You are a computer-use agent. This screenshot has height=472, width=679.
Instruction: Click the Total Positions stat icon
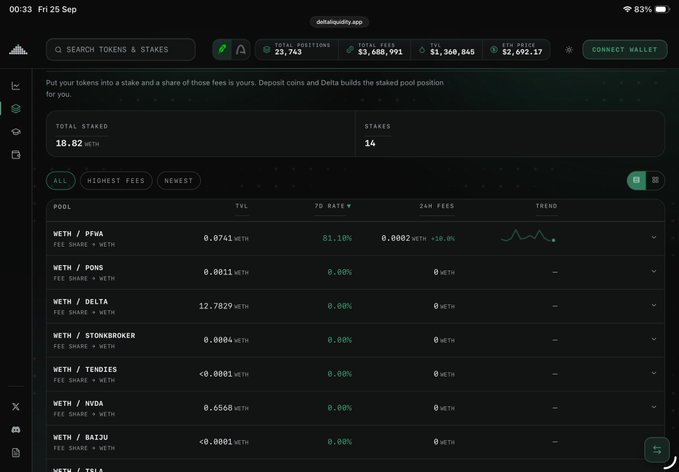[267, 49]
